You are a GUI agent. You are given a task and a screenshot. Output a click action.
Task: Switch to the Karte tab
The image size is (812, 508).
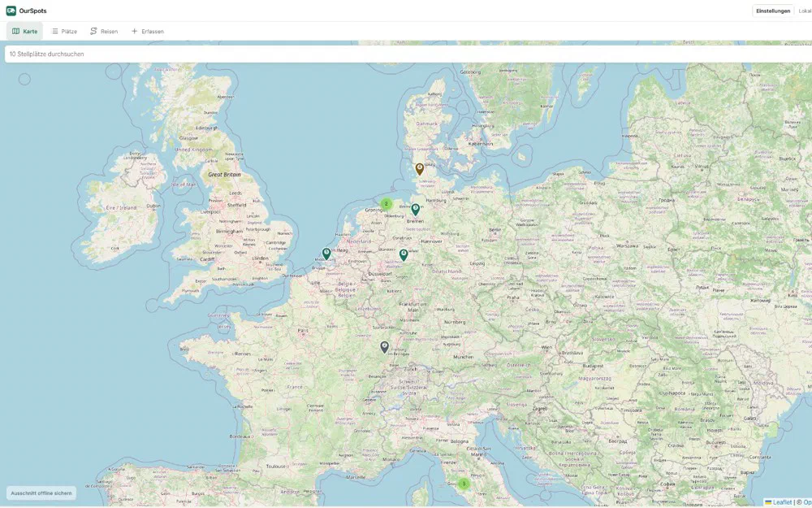point(25,31)
